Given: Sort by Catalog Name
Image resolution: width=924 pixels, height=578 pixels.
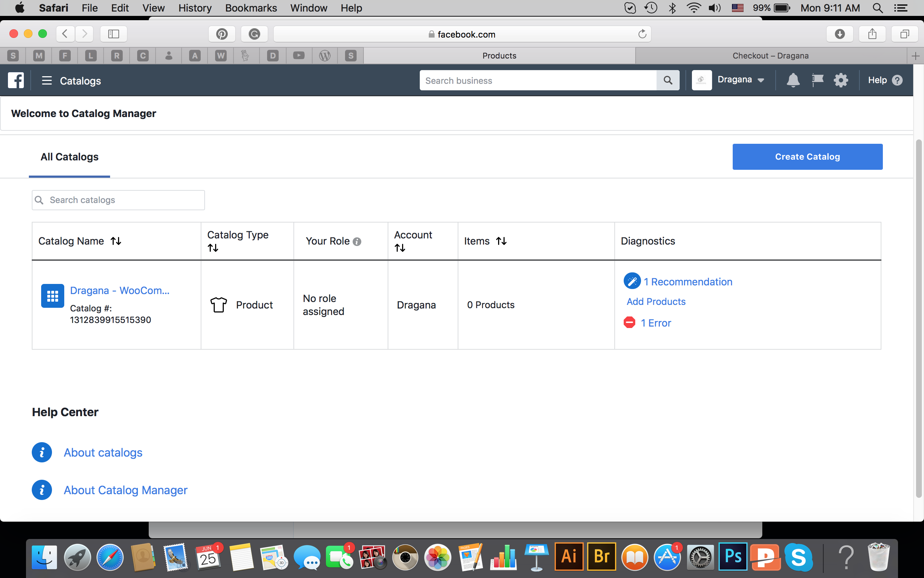Looking at the screenshot, I should [116, 241].
